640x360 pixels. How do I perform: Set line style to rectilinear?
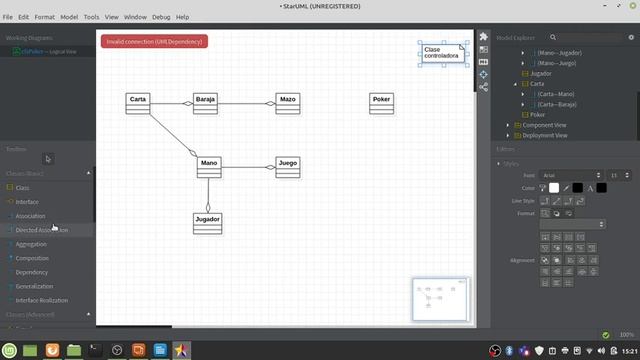tap(545, 201)
